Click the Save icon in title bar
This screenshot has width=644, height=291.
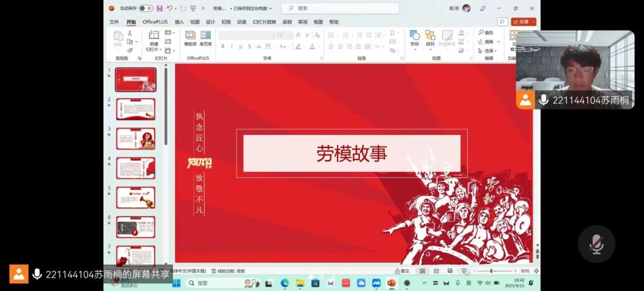tap(159, 8)
